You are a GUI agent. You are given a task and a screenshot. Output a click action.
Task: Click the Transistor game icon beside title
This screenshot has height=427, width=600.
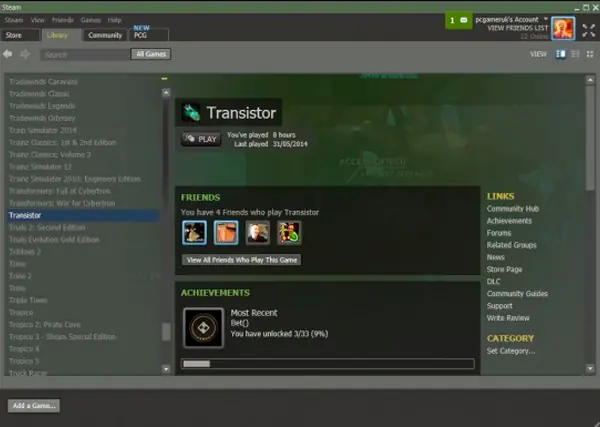[191, 112]
